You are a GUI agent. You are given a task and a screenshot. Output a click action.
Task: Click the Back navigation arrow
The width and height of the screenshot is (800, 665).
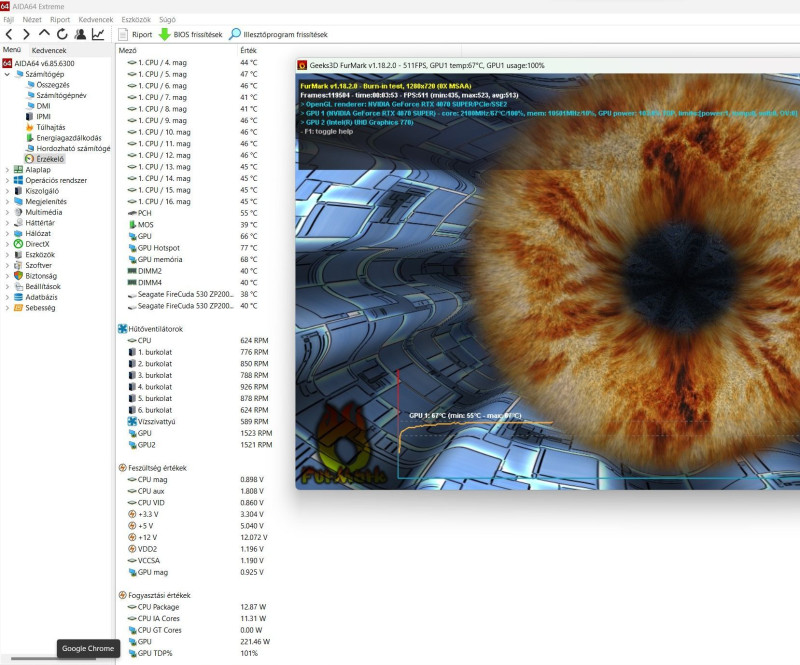click(x=9, y=34)
